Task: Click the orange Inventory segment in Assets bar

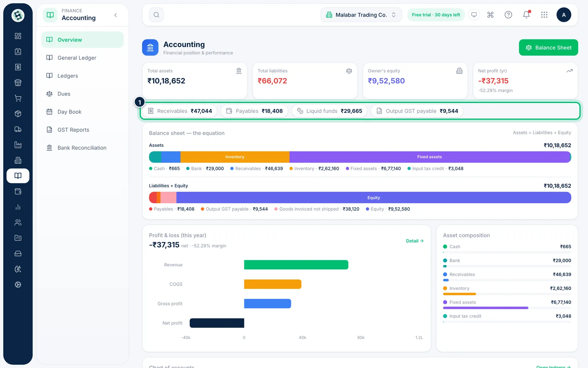Action: (x=235, y=157)
